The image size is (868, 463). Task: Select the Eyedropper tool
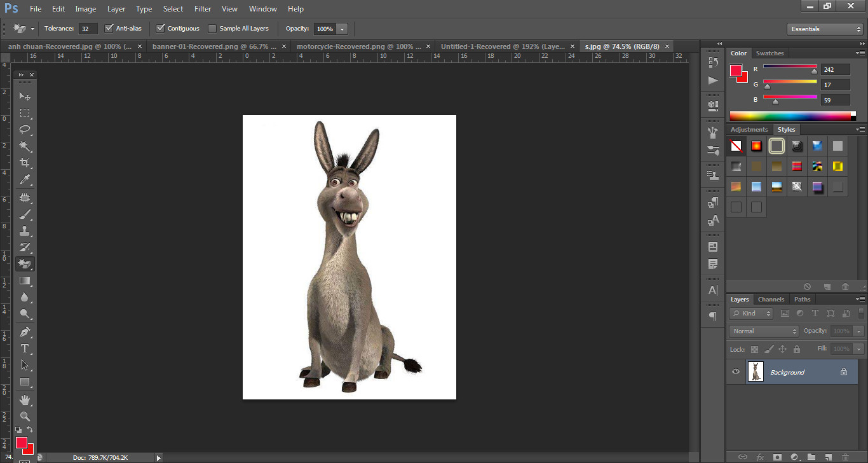[x=25, y=180]
